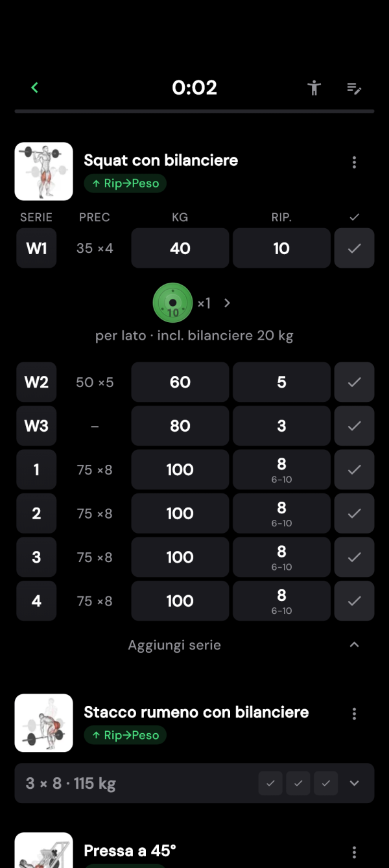Open options menu for Squat con bilanciere
Screen dimensions: 389x868
coord(354,162)
